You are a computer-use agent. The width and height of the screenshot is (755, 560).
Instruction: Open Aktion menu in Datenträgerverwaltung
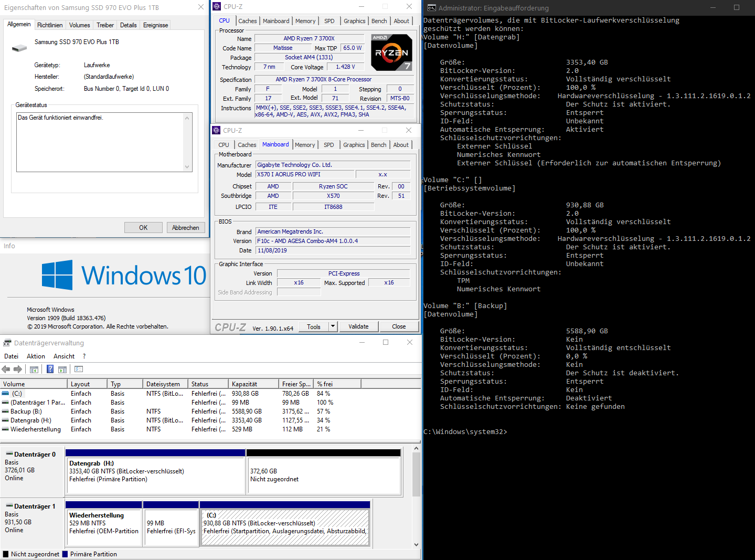[36, 356]
